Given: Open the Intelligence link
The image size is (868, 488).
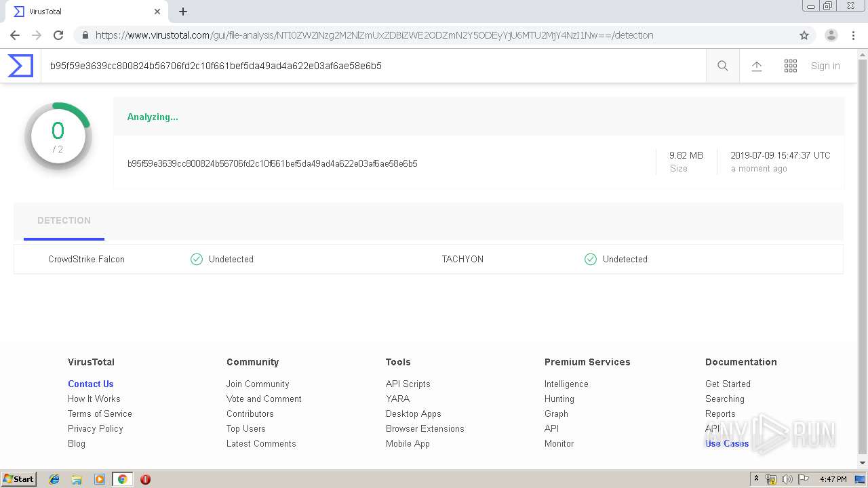Looking at the screenshot, I should tap(566, 384).
